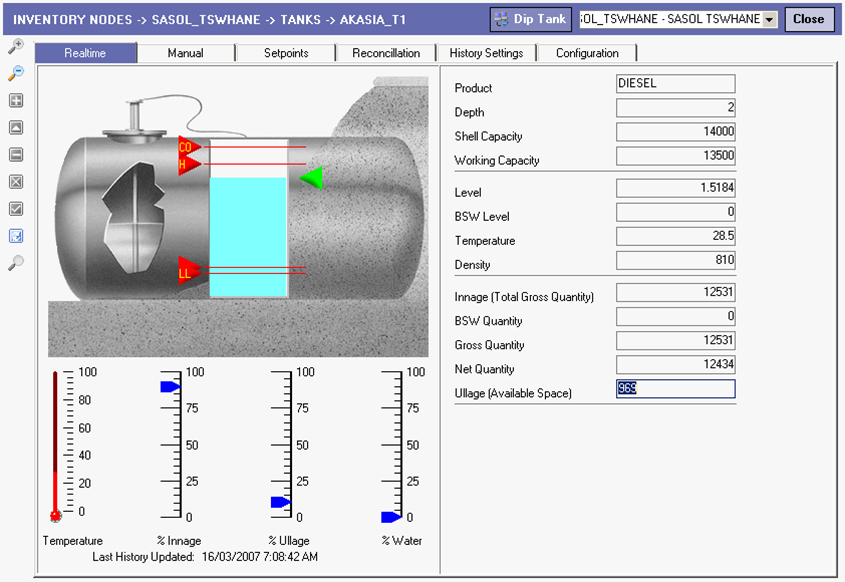Click the Net Quantity field 12434

[x=676, y=364]
